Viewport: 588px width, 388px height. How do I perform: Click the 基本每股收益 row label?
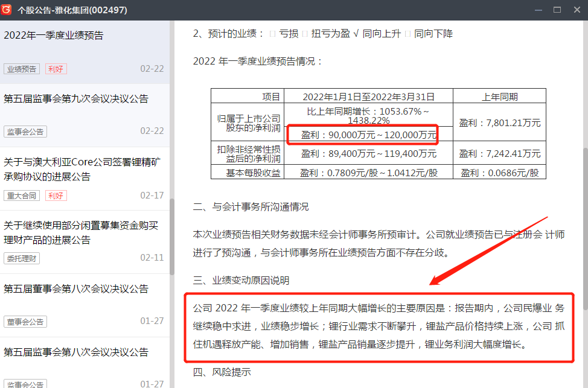pyautogui.click(x=248, y=173)
